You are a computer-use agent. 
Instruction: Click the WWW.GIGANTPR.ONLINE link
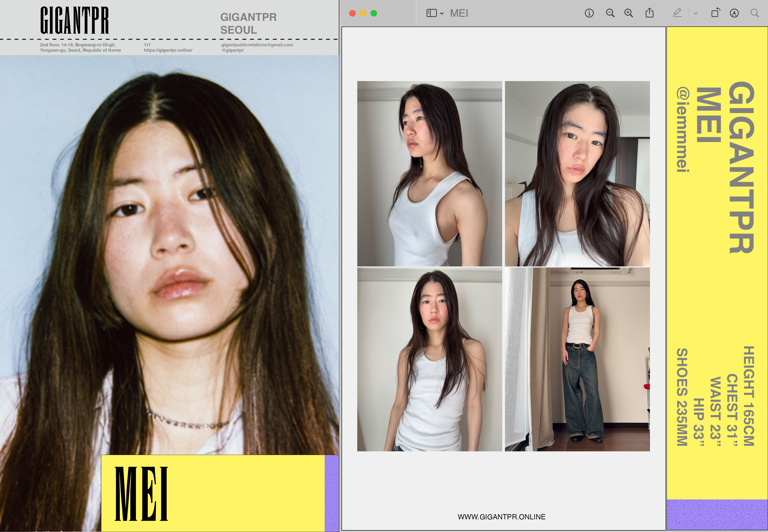tap(501, 517)
